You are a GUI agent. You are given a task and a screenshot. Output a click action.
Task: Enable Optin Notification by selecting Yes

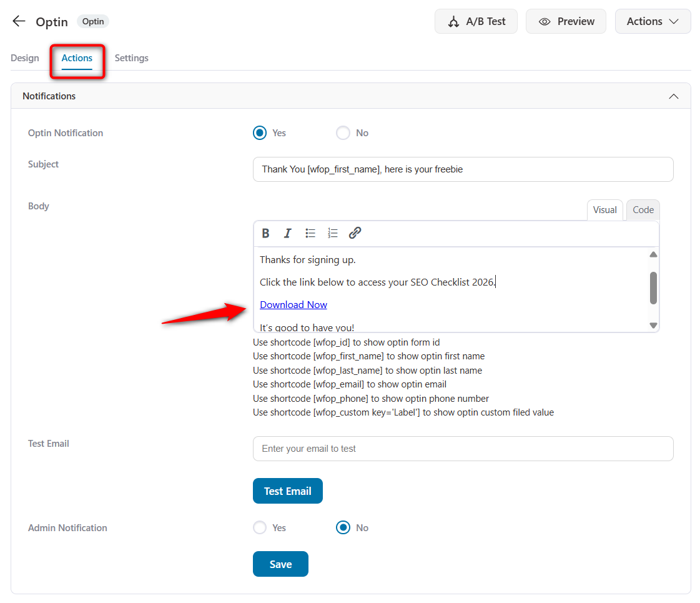point(260,132)
